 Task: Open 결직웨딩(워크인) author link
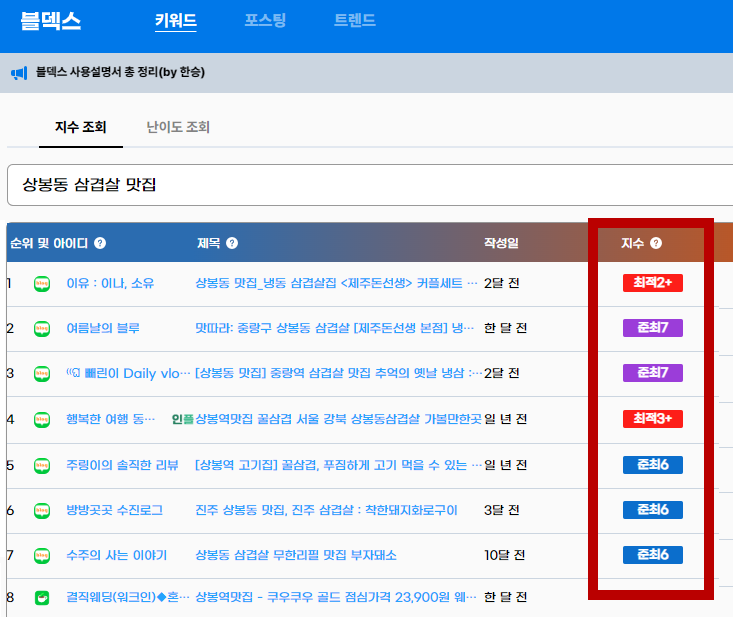pos(128,597)
